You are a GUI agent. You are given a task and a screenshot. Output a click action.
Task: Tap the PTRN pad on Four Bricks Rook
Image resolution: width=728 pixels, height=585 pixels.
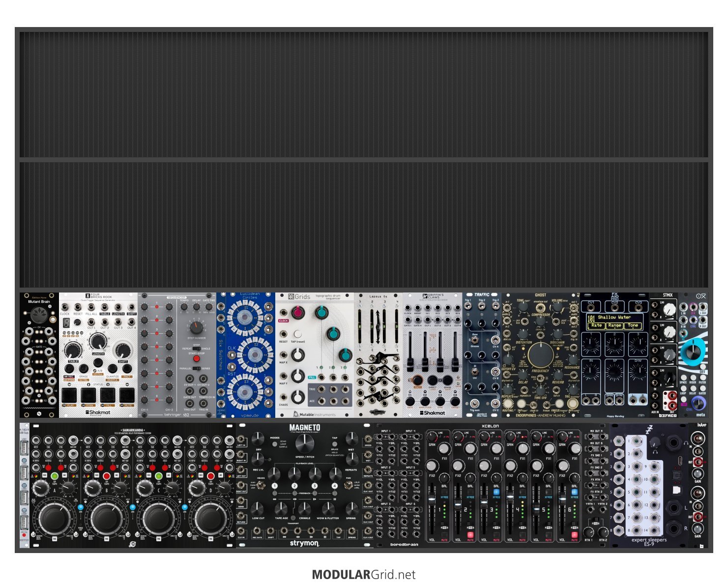tap(89, 395)
